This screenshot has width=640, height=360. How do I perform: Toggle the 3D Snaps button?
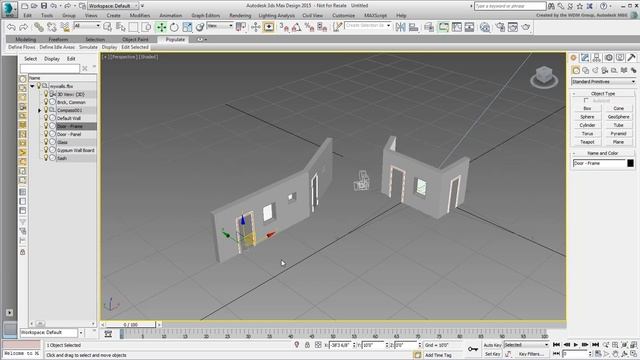click(x=284, y=27)
